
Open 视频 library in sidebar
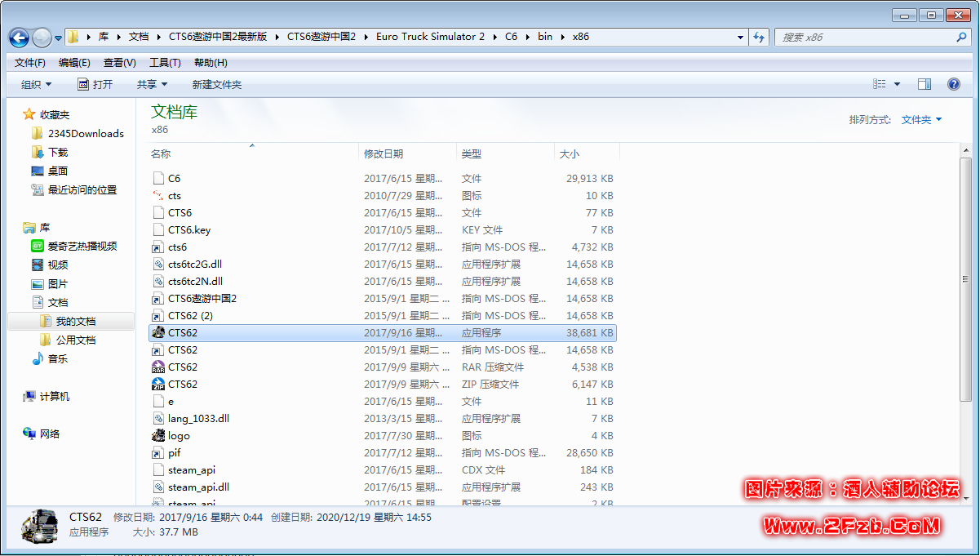tap(50, 265)
